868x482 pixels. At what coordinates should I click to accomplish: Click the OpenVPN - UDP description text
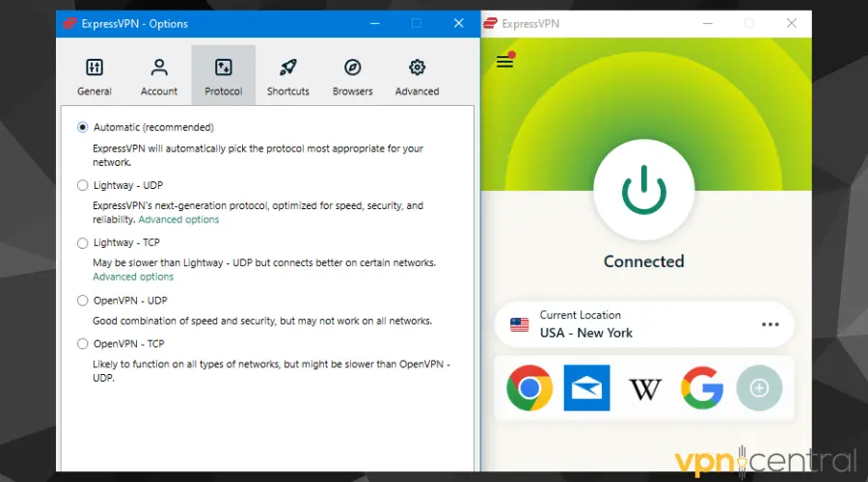click(x=262, y=321)
